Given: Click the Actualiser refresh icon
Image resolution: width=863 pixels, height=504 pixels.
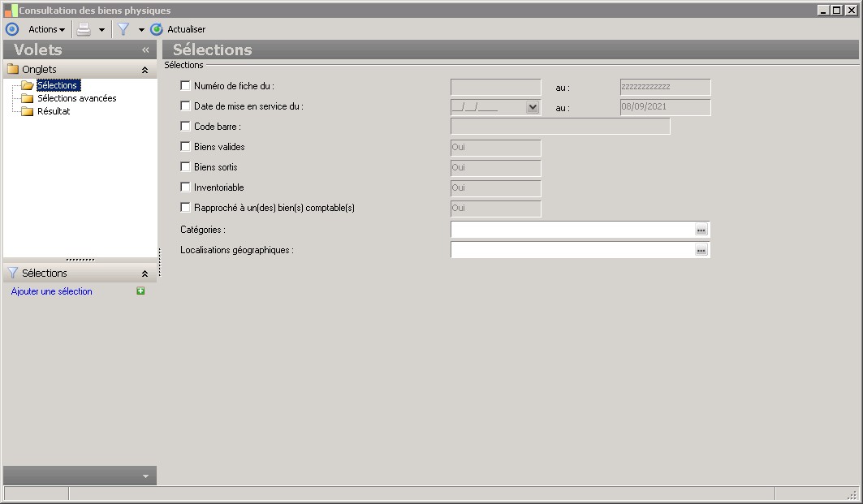Looking at the screenshot, I should click(x=157, y=29).
